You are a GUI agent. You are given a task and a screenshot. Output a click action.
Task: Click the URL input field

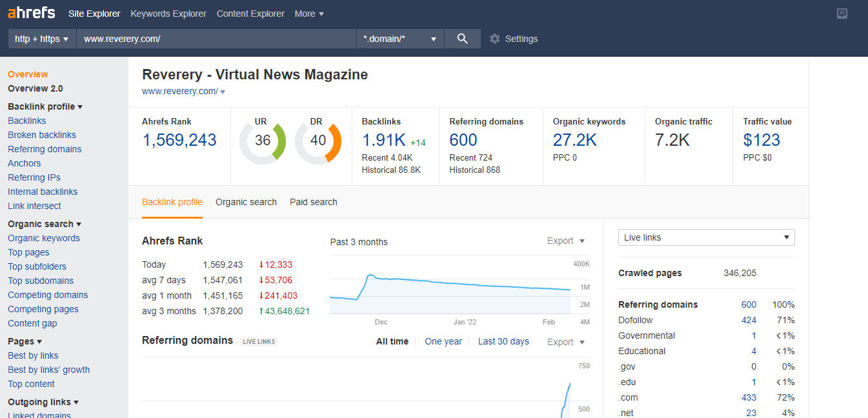click(216, 39)
